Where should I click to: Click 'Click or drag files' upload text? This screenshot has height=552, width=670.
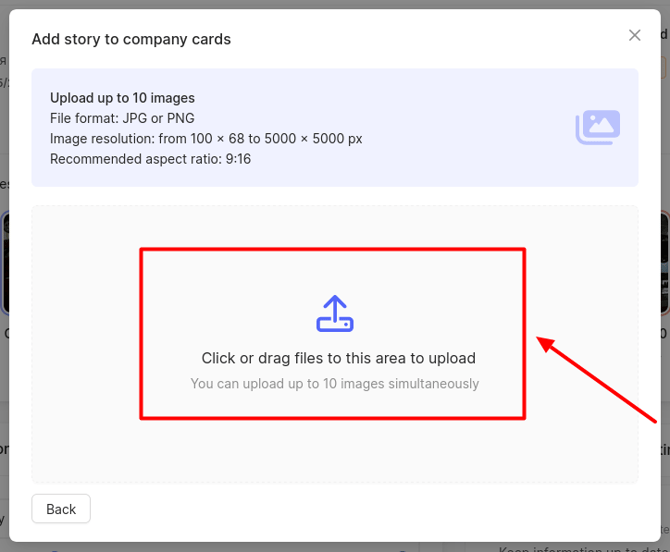coord(338,358)
